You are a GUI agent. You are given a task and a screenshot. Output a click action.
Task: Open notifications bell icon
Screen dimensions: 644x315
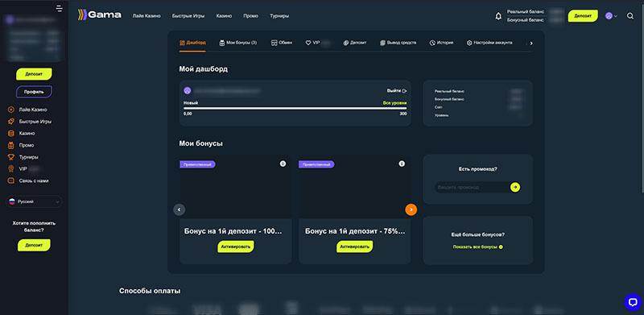pos(498,16)
